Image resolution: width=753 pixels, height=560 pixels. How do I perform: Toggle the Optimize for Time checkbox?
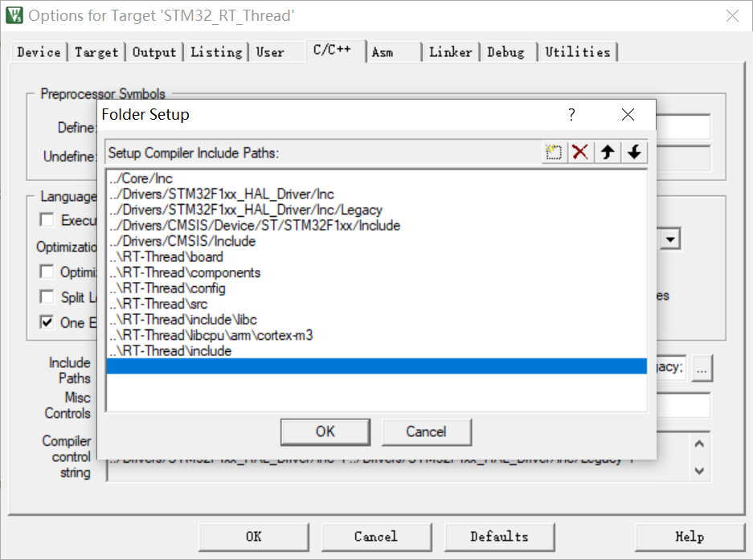click(x=47, y=272)
